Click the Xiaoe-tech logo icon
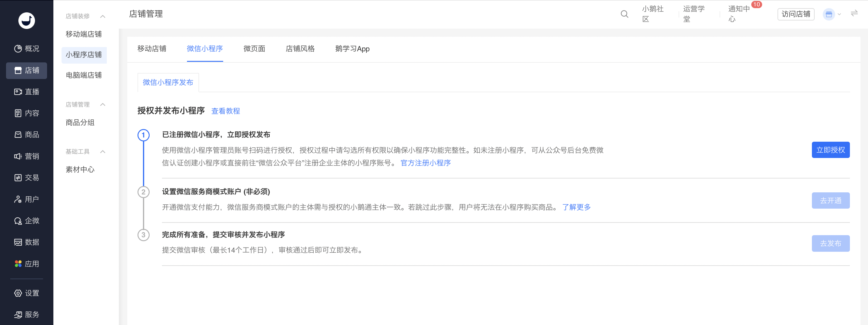 (27, 21)
